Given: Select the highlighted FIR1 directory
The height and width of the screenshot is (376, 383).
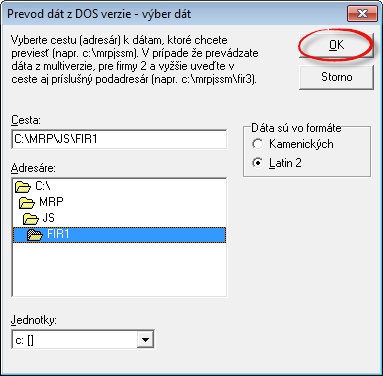Looking at the screenshot, I should [119, 235].
